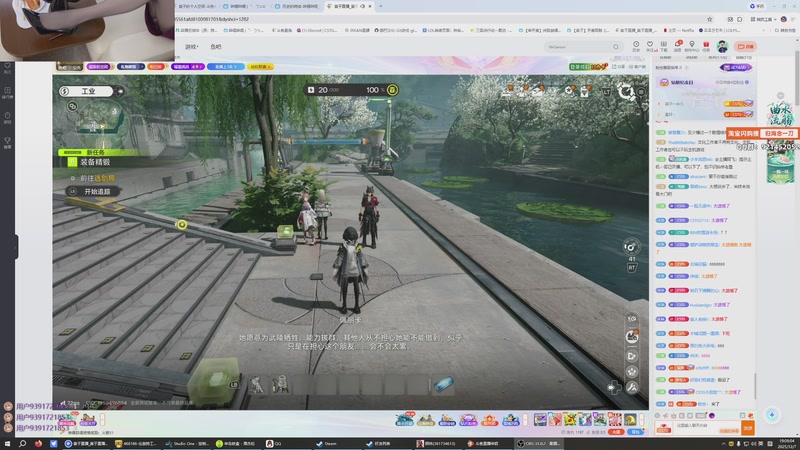Click the blue capsule item in hotbar

point(443,384)
